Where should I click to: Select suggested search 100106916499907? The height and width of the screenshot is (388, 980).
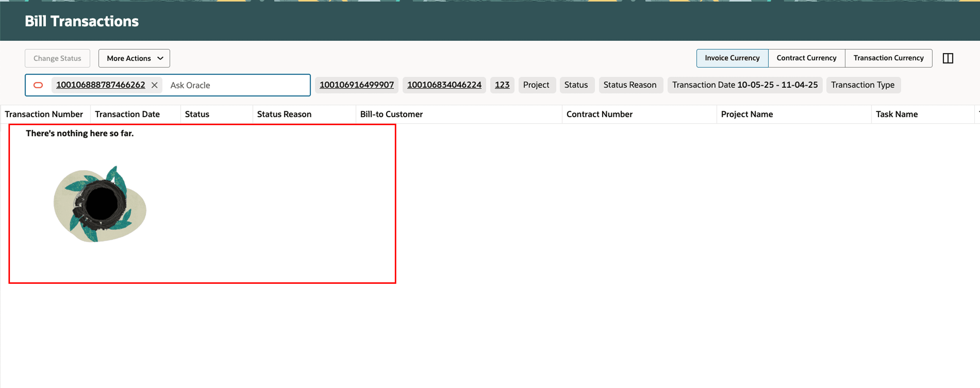pos(356,85)
